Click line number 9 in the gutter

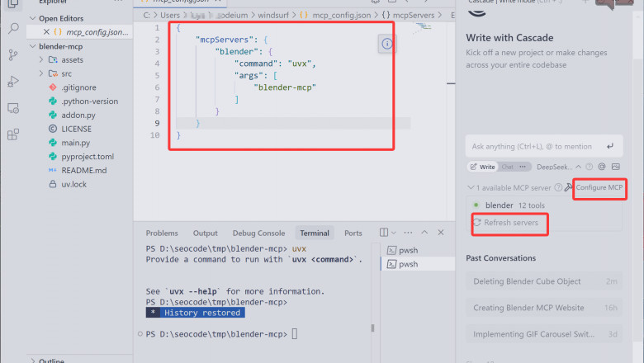click(157, 123)
